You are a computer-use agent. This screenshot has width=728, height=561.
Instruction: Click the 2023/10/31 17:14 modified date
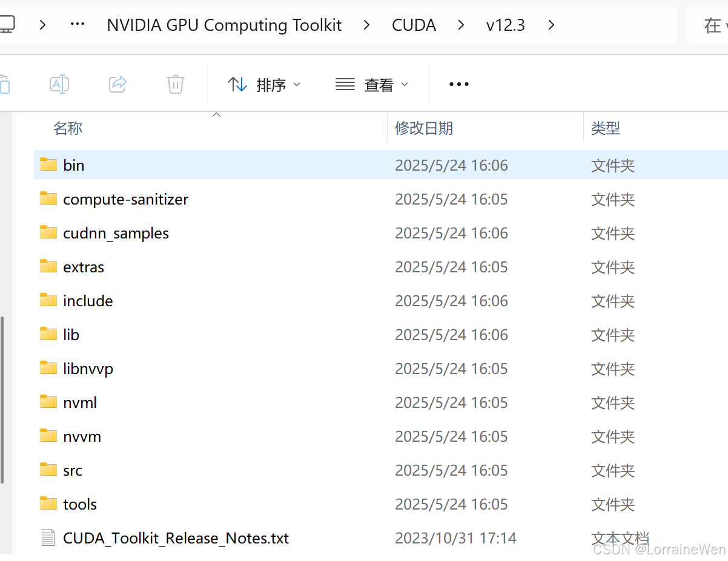point(456,538)
